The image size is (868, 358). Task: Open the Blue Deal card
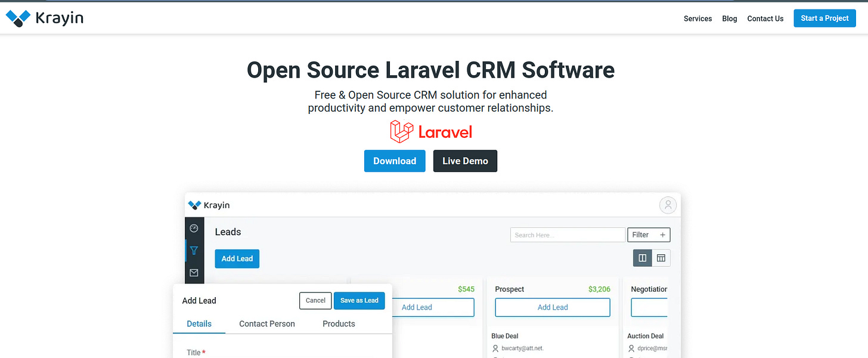[505, 336]
